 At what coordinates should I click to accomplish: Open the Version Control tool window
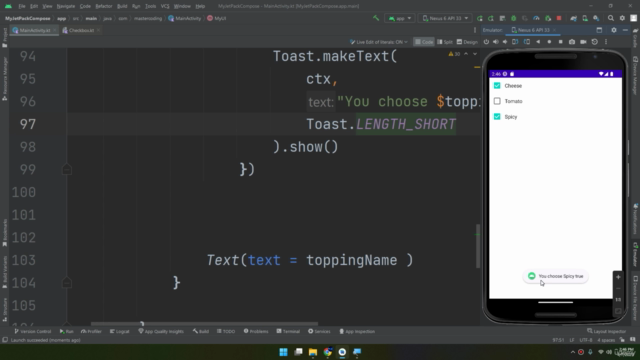pos(33,331)
